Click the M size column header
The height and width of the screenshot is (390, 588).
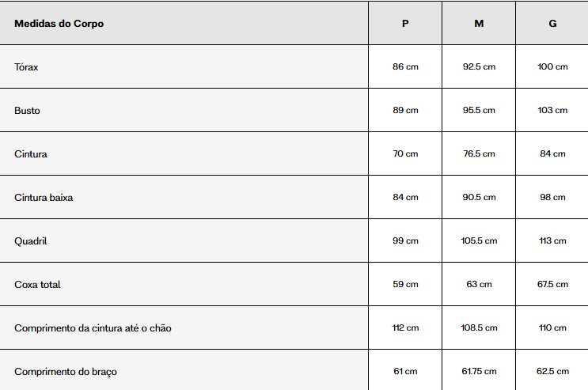[x=479, y=23]
